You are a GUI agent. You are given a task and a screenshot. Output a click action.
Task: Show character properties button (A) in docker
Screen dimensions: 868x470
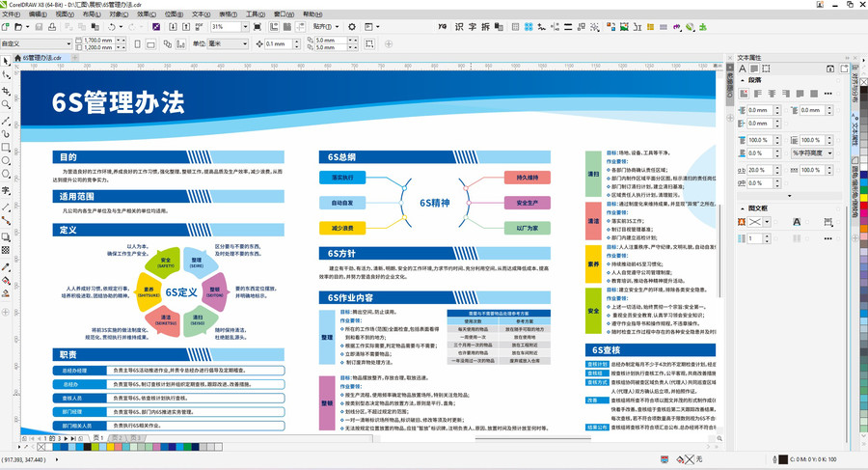tap(743, 69)
